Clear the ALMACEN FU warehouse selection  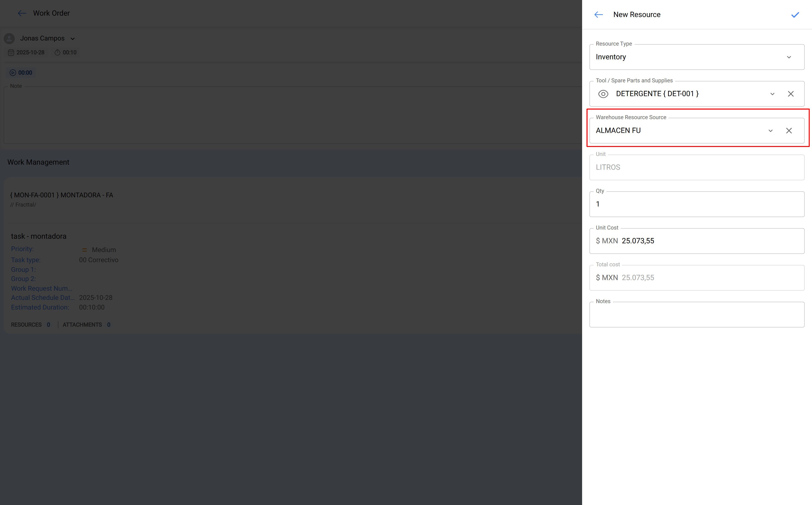click(x=789, y=131)
